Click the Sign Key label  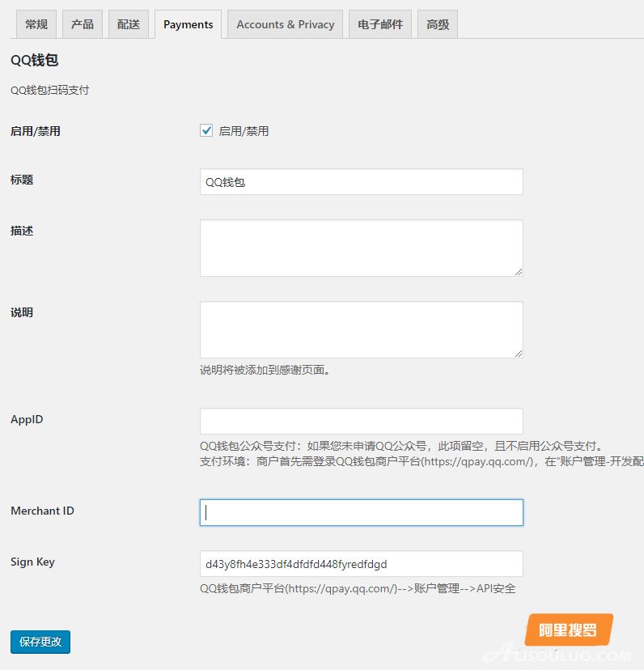pyautogui.click(x=33, y=562)
